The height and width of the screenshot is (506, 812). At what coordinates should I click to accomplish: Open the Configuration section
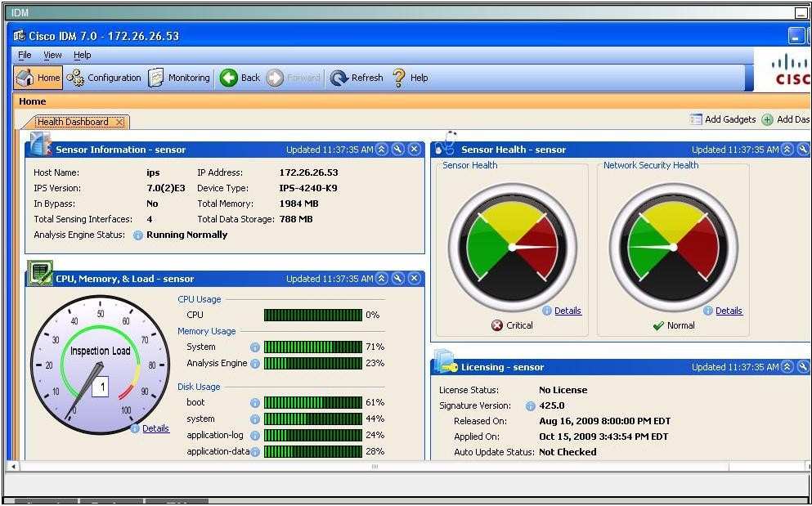(104, 78)
